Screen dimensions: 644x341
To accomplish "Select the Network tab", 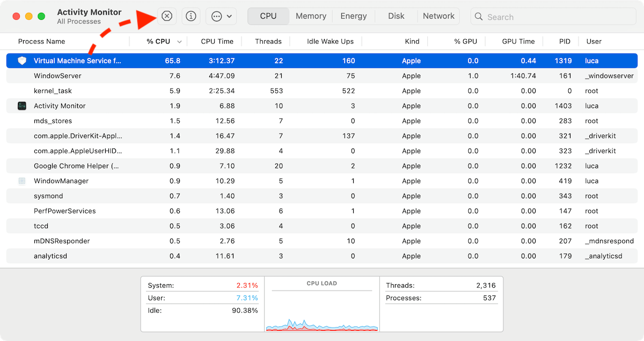I will point(438,16).
